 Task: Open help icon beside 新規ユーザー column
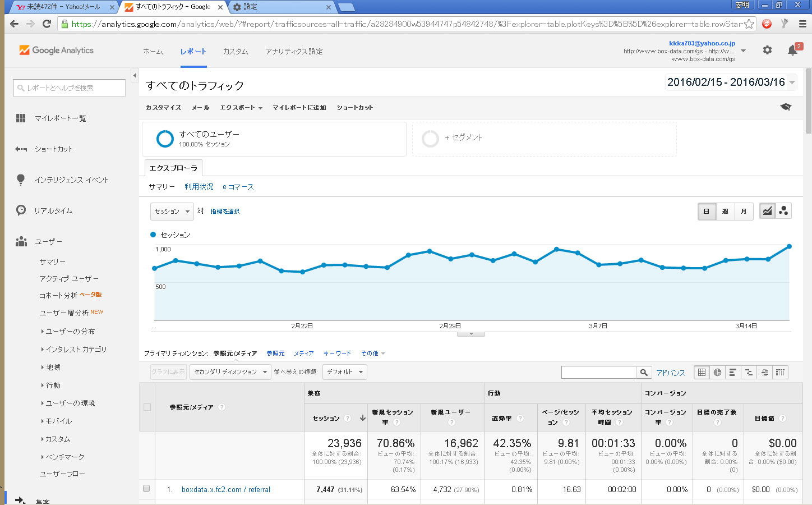pos(451,422)
